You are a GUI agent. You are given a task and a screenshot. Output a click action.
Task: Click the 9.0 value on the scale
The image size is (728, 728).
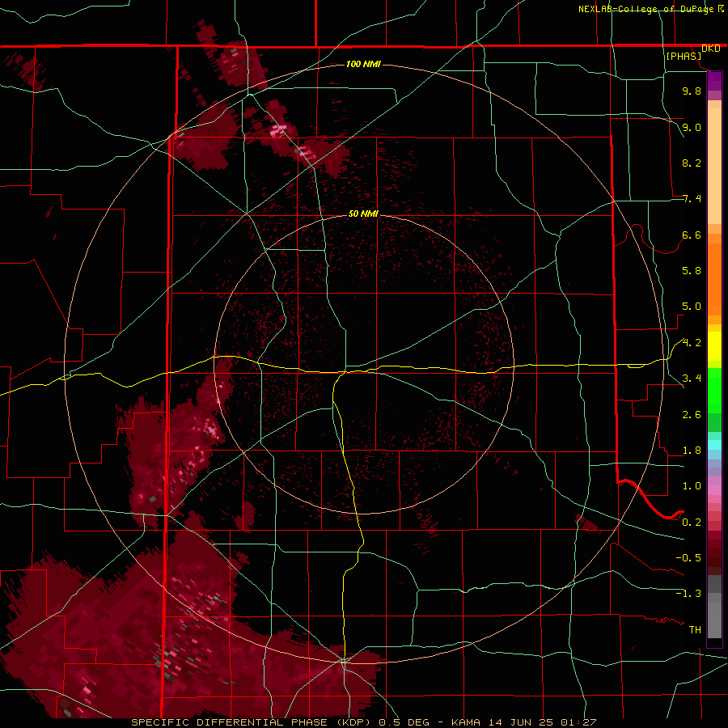[692, 127]
